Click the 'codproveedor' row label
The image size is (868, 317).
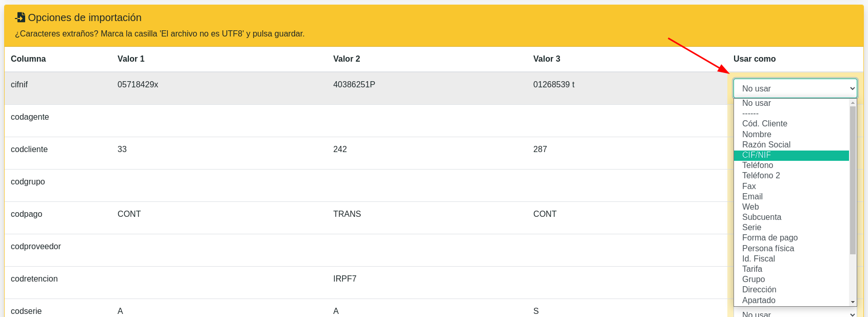pos(36,247)
